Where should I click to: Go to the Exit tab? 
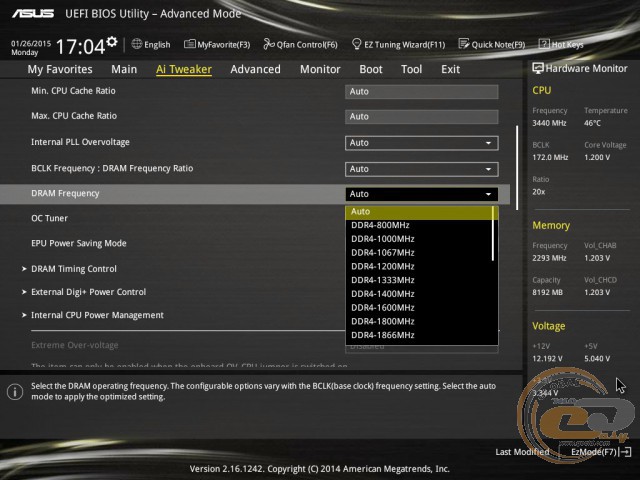pos(450,69)
